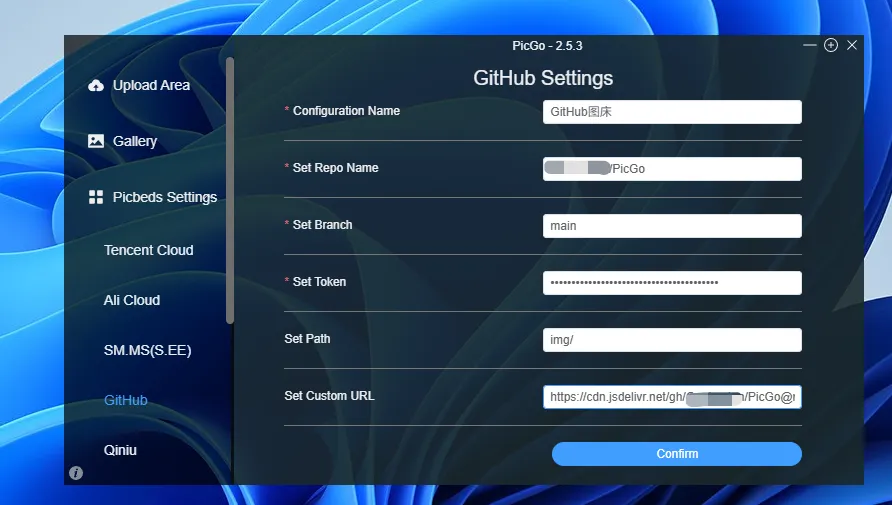Close the PicGo window
The height and width of the screenshot is (505, 892).
click(x=852, y=45)
